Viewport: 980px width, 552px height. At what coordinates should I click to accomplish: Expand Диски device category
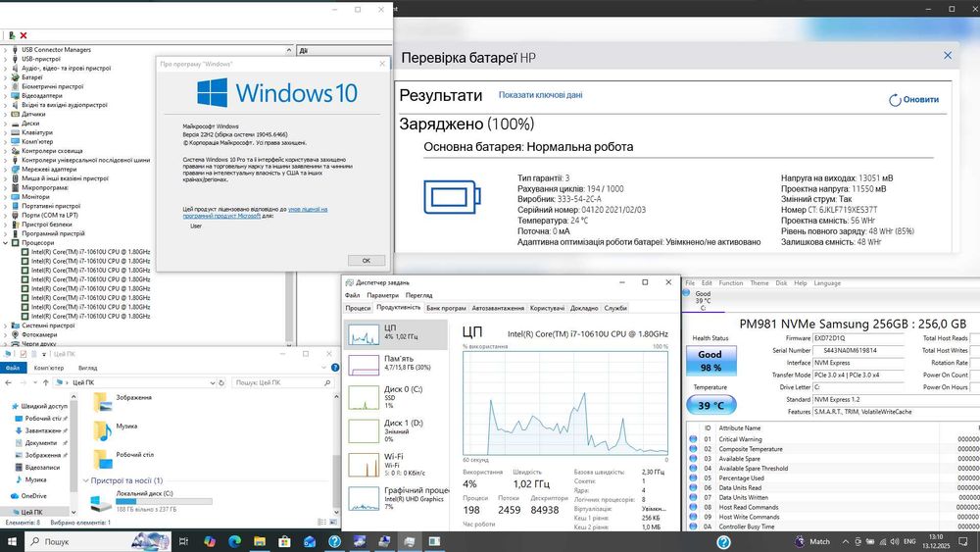pyautogui.click(x=6, y=124)
